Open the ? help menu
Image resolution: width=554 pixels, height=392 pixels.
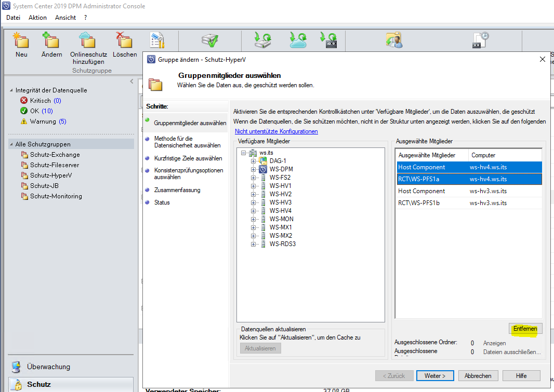click(86, 18)
